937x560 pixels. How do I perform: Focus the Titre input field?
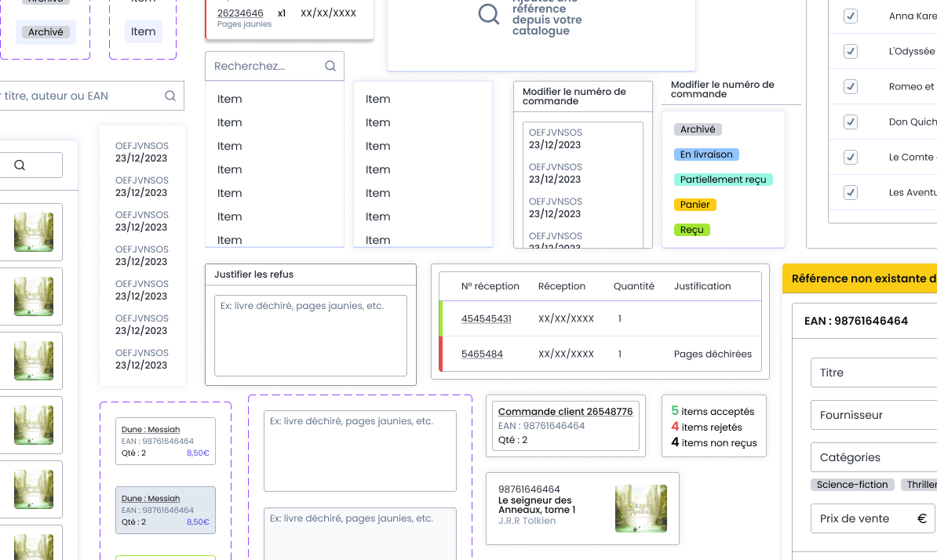[873, 373]
